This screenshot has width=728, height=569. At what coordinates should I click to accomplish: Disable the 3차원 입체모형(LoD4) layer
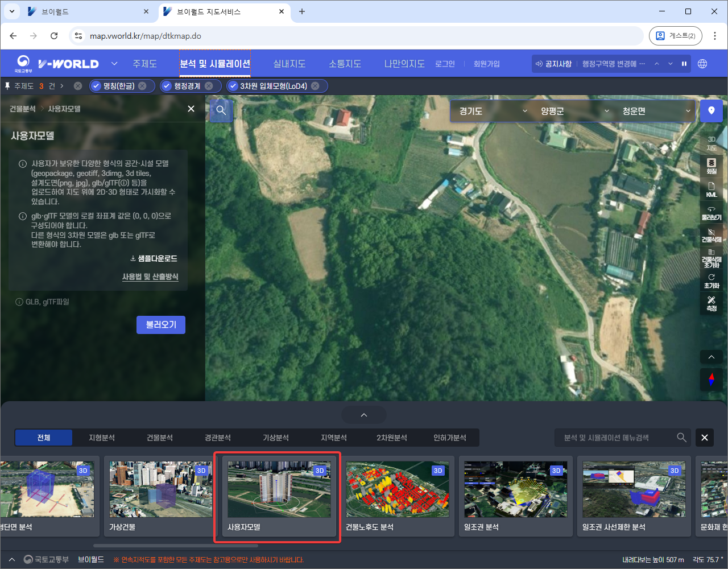(233, 86)
